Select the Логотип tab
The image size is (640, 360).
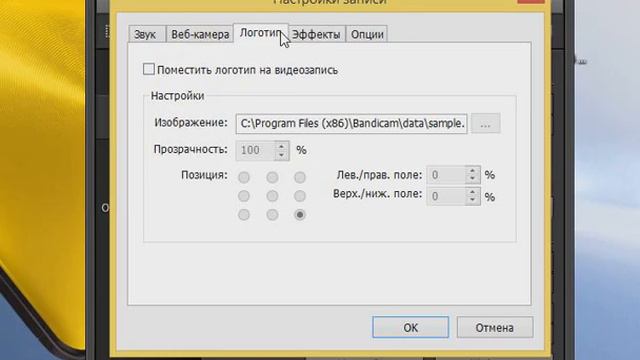point(260,33)
